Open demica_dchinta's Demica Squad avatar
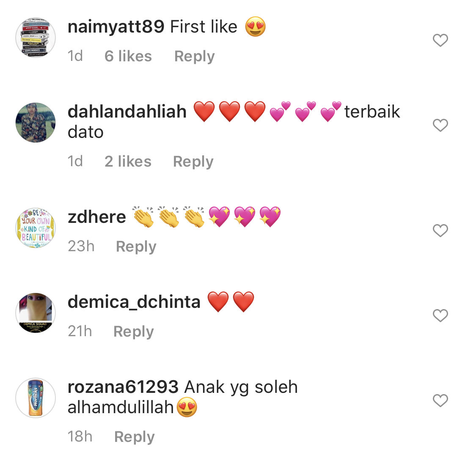Viewport: 476px width, 466px height. (x=36, y=313)
